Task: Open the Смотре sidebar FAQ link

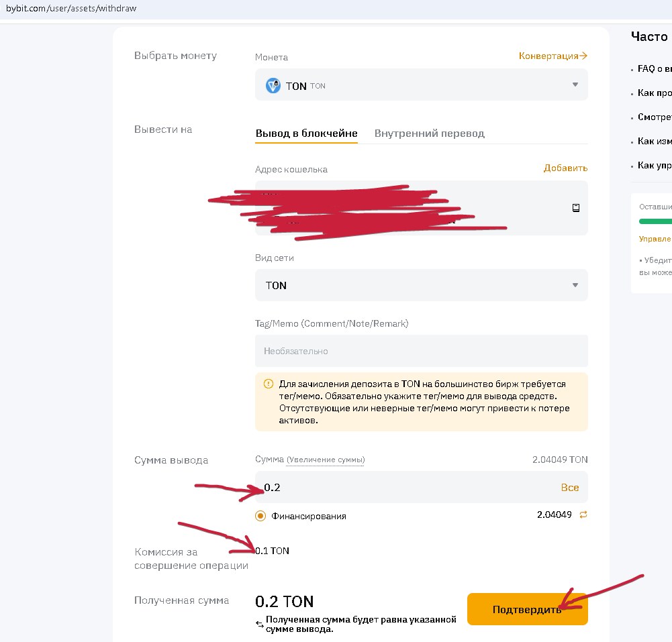Action: pyautogui.click(x=655, y=117)
